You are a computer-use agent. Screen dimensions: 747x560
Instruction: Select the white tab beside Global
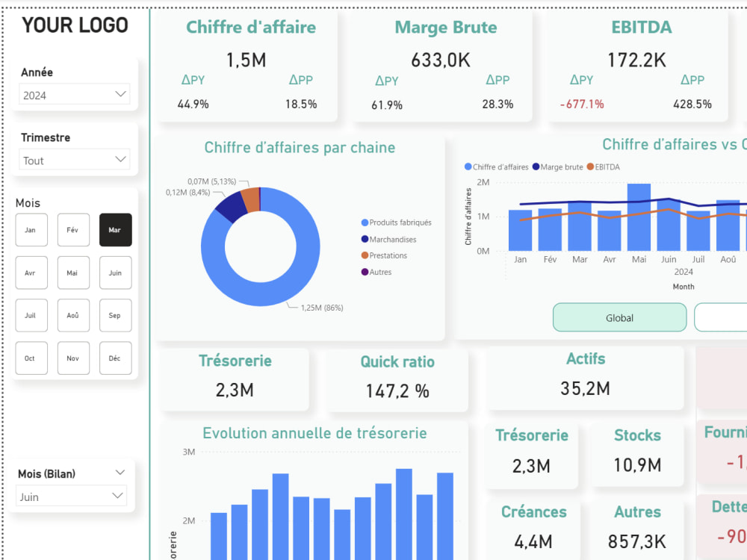pos(728,317)
